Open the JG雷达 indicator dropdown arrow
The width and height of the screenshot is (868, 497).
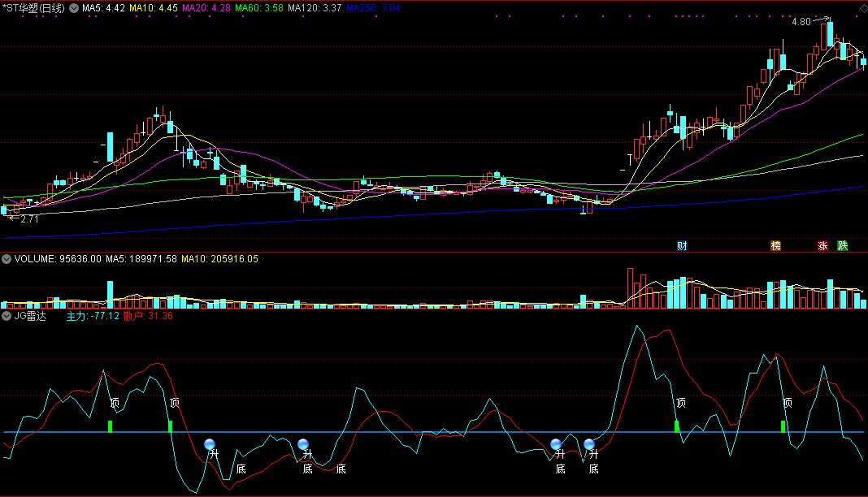7,316
